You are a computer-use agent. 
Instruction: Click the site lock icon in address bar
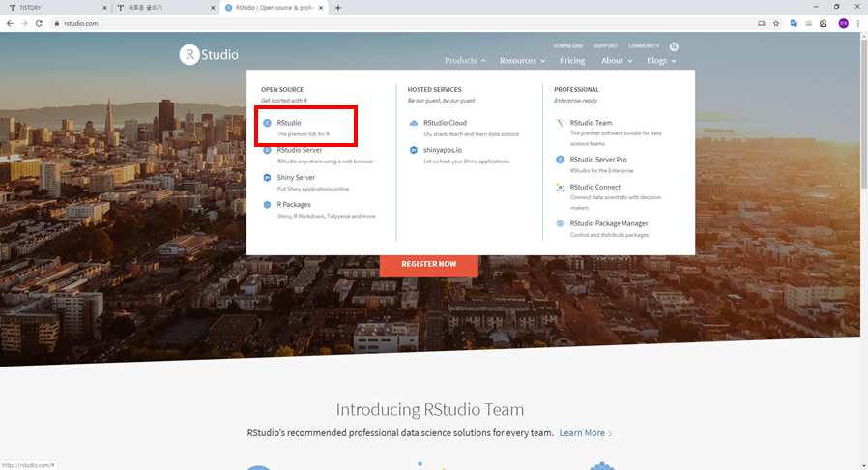(x=56, y=23)
